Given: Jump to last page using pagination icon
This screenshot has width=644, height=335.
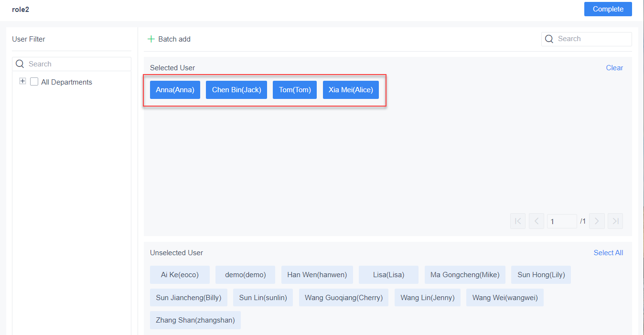Looking at the screenshot, I should [x=615, y=221].
